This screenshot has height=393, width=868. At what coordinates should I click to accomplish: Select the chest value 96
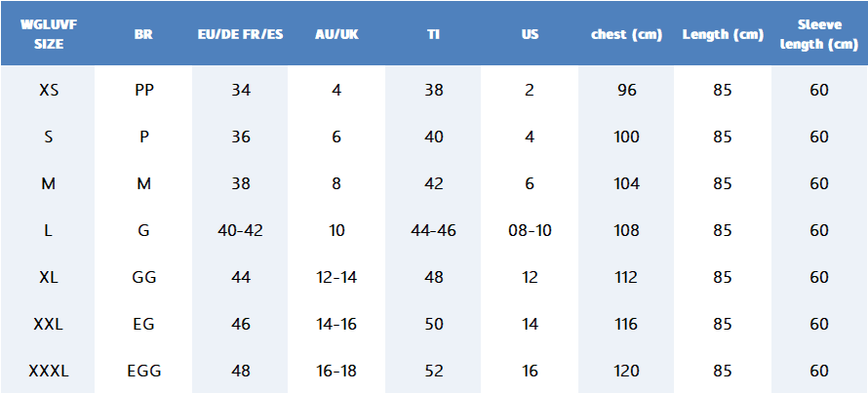627,91
